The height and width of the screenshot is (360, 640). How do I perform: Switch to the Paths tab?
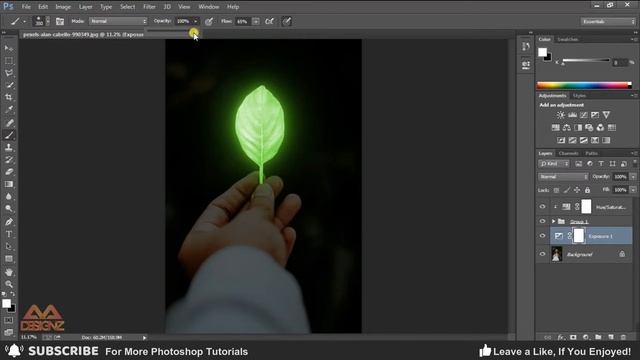(x=591, y=153)
